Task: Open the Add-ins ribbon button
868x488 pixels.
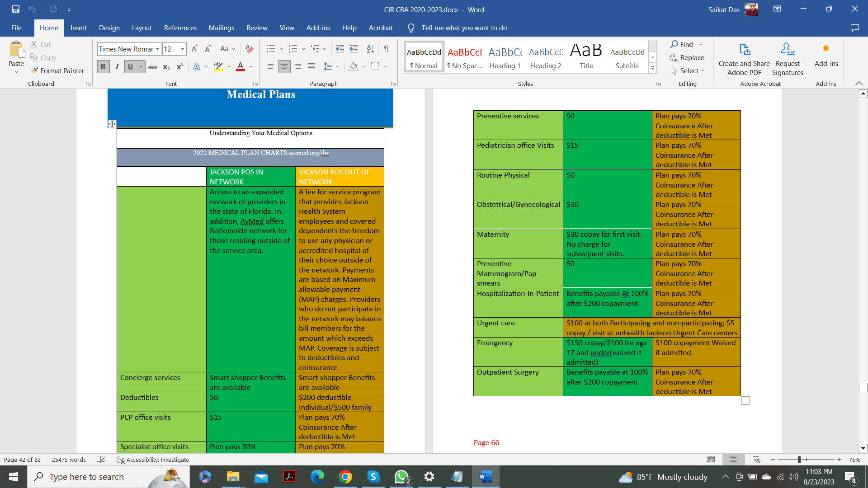Action: click(826, 55)
